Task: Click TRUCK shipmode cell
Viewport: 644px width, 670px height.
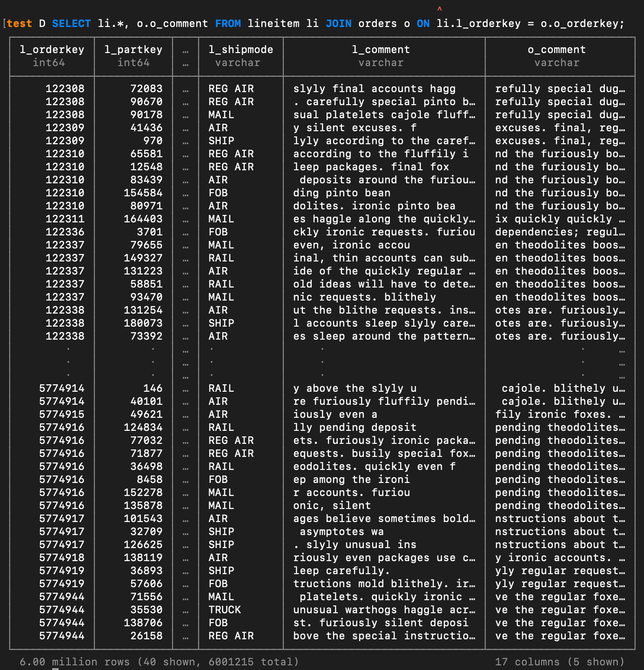Action: pos(225,610)
